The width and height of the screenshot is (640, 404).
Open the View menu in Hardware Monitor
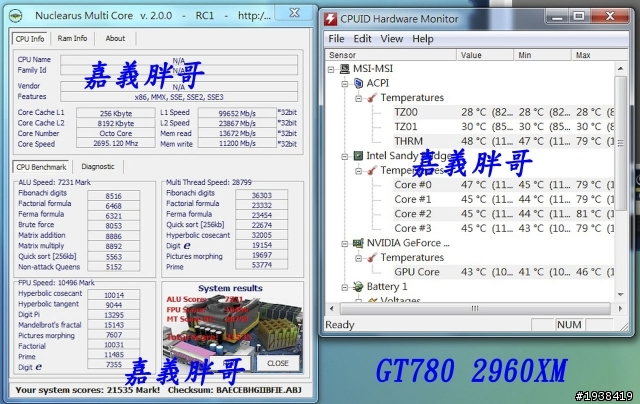(392, 39)
